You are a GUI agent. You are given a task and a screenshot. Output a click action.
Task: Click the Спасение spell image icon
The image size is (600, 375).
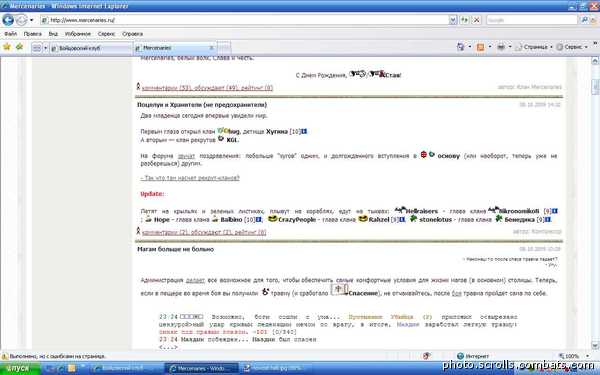tap(339, 290)
